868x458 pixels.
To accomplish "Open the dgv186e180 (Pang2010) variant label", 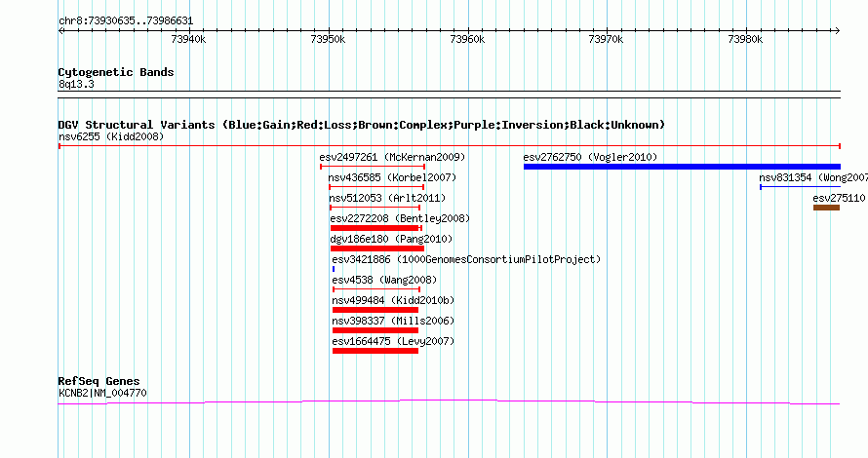I will point(391,239).
